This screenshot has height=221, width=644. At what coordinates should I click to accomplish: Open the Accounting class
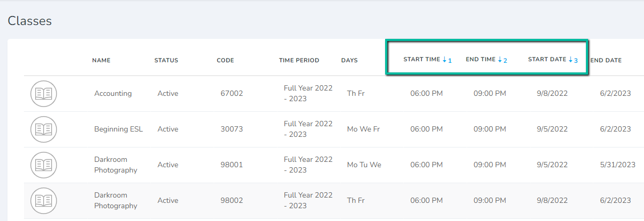pyautogui.click(x=113, y=93)
